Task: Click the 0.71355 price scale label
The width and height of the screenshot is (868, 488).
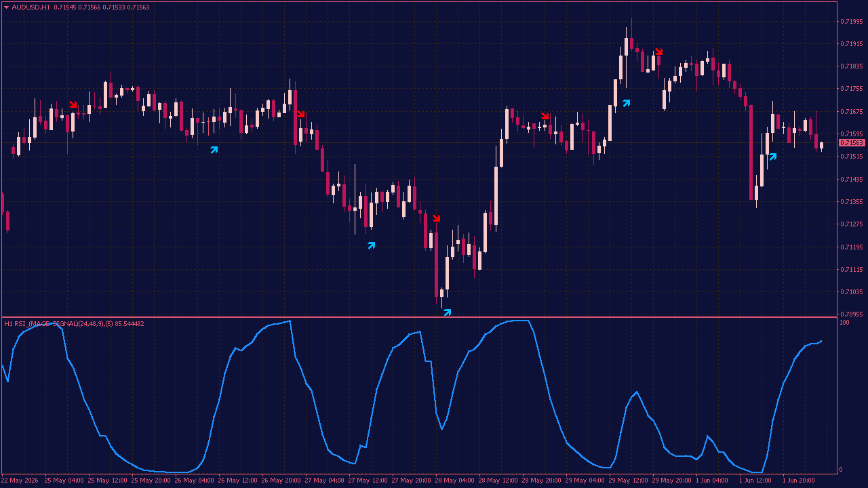Action: (x=852, y=201)
